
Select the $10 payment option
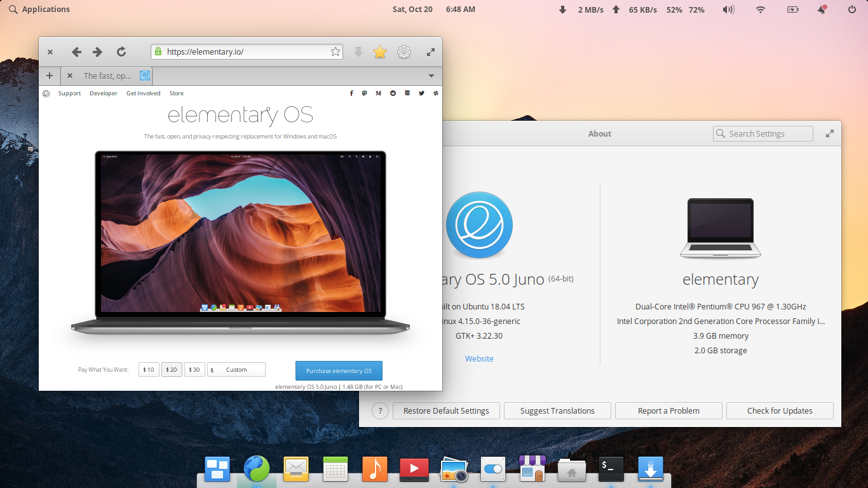[x=149, y=369]
